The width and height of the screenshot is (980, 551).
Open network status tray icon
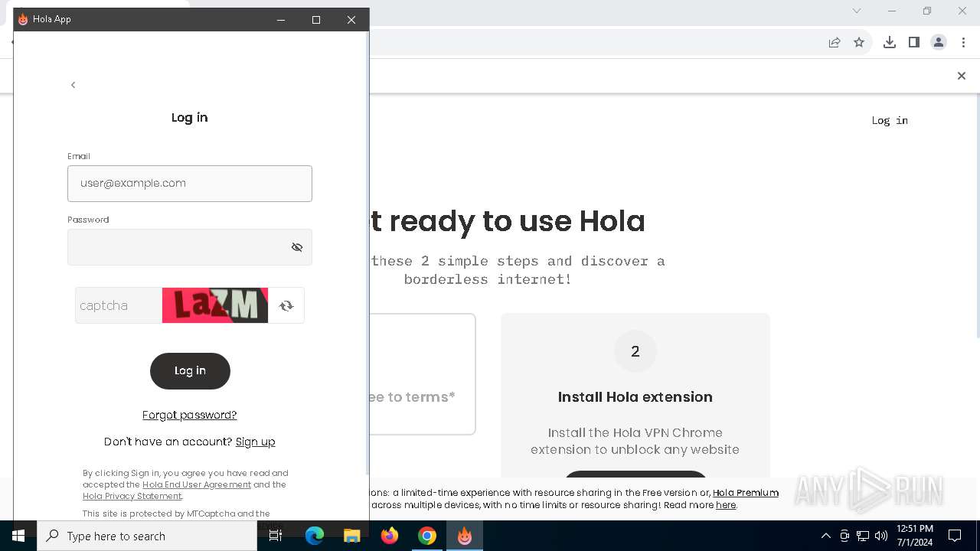point(863,536)
